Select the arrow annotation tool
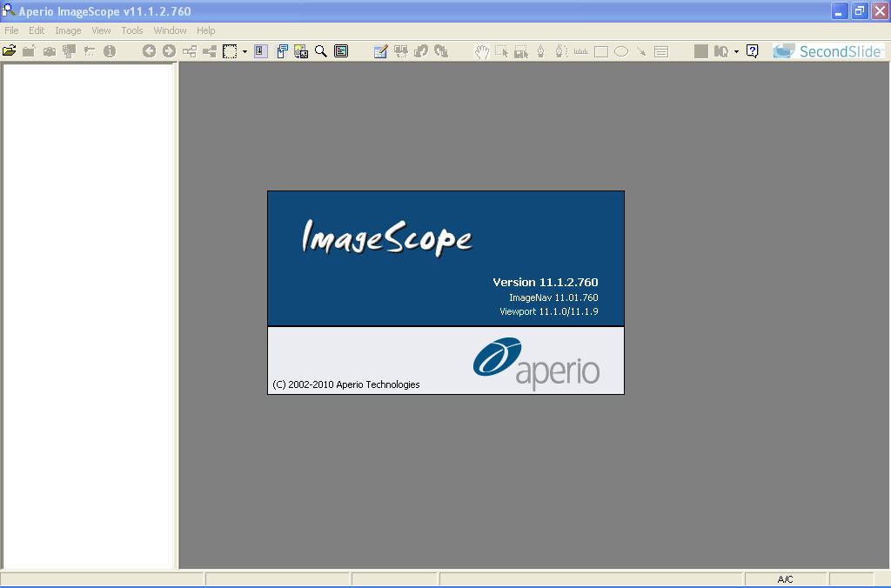 click(x=641, y=51)
